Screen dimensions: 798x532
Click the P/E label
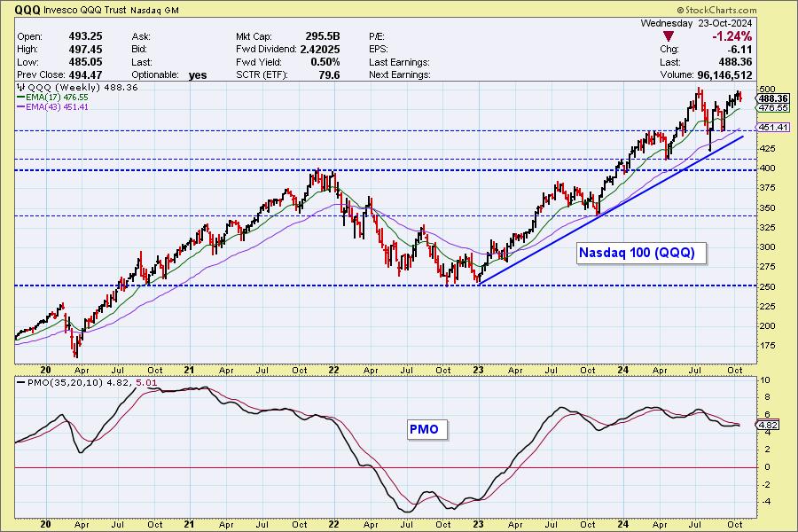click(377, 36)
